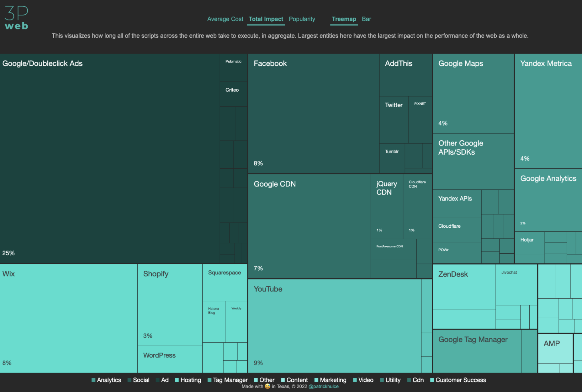
Task: Click the Video legend color swatch
Action: click(x=355, y=380)
